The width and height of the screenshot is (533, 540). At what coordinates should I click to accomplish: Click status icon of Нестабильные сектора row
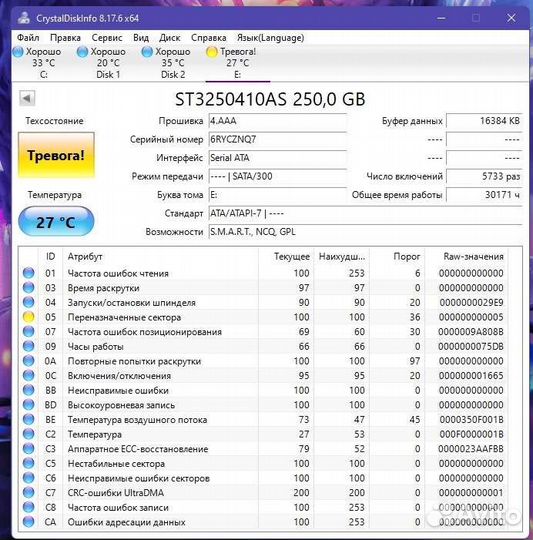(29, 463)
